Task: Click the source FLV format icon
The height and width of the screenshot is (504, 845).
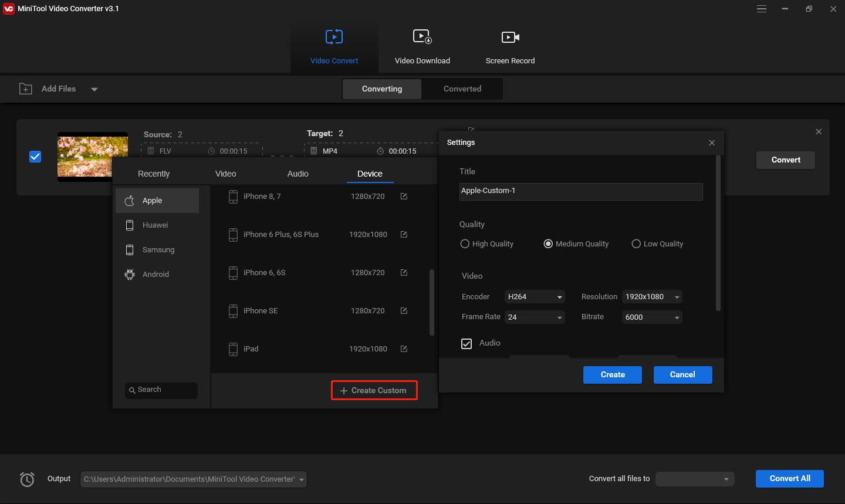Action: pyautogui.click(x=151, y=151)
